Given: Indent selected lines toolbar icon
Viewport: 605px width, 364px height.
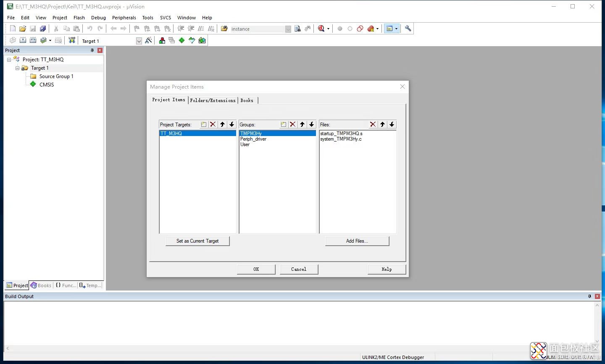Looking at the screenshot, I should [x=181, y=29].
